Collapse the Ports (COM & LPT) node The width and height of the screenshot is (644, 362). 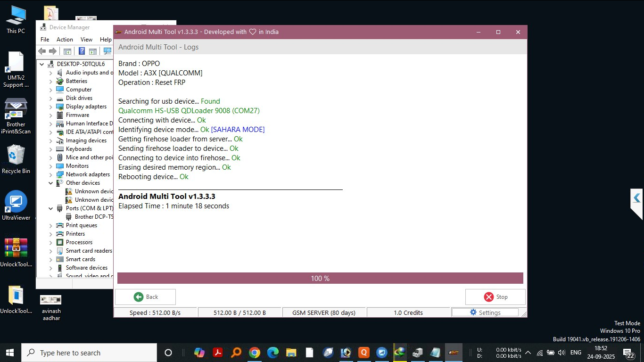pos(51,208)
